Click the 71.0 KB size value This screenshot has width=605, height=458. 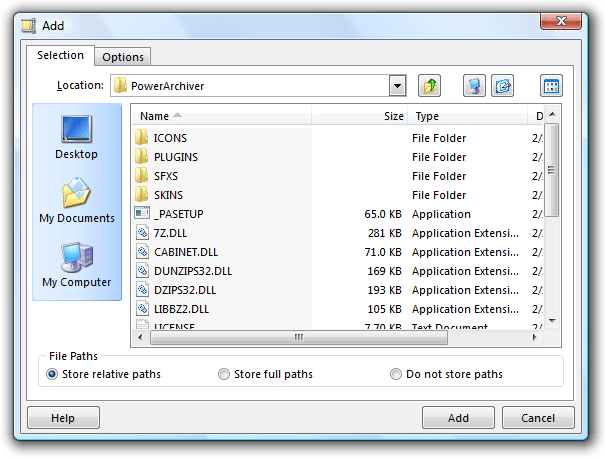383,252
